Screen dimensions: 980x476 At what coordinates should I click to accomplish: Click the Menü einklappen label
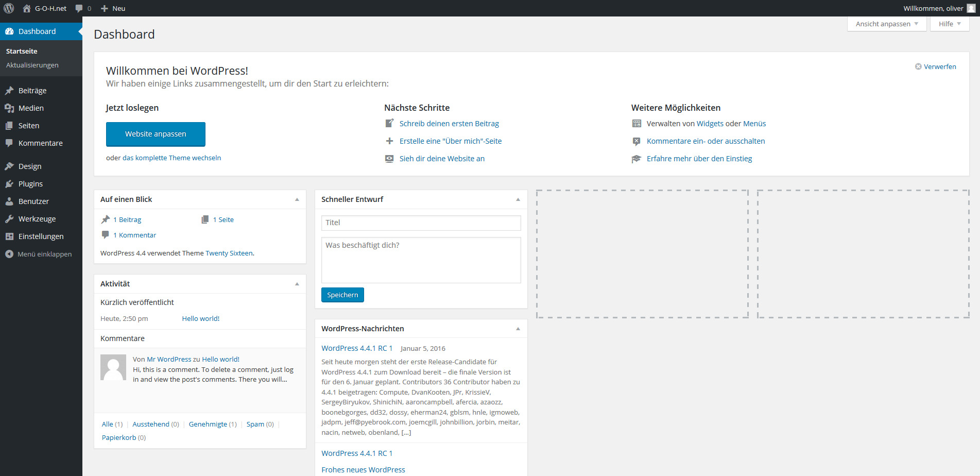pyautogui.click(x=44, y=254)
